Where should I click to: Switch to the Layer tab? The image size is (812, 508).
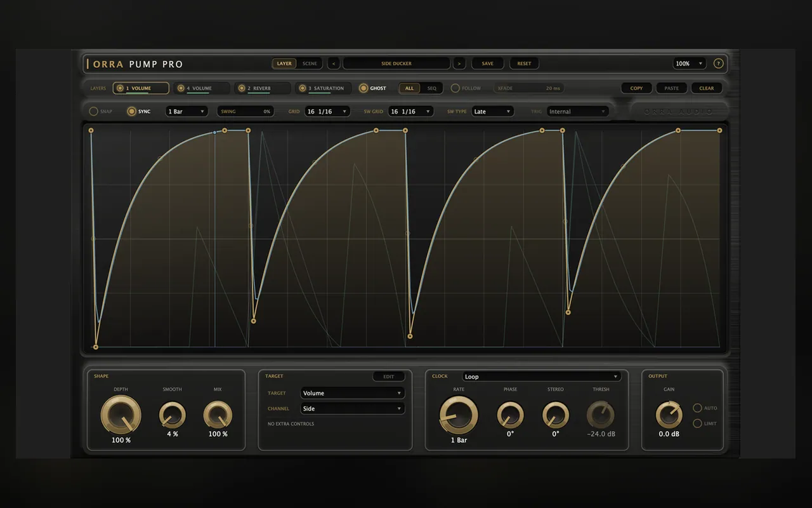point(284,63)
